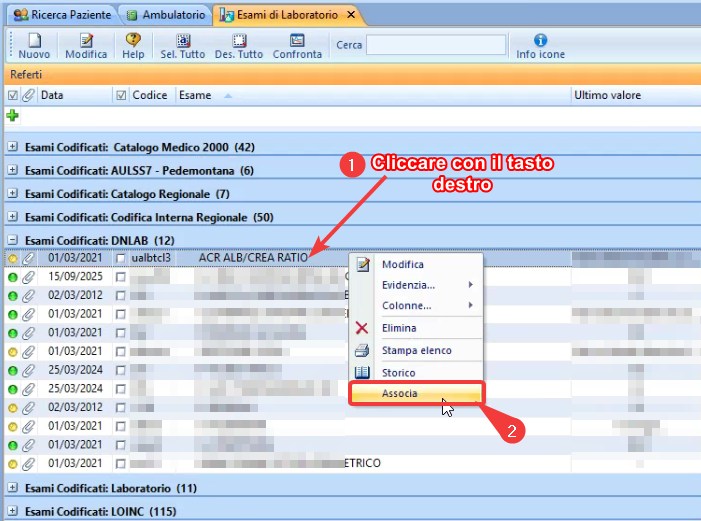Viewport: 701px width, 521px height.
Task: Click paperclip on the 15/09/2025 row
Action: point(28,277)
